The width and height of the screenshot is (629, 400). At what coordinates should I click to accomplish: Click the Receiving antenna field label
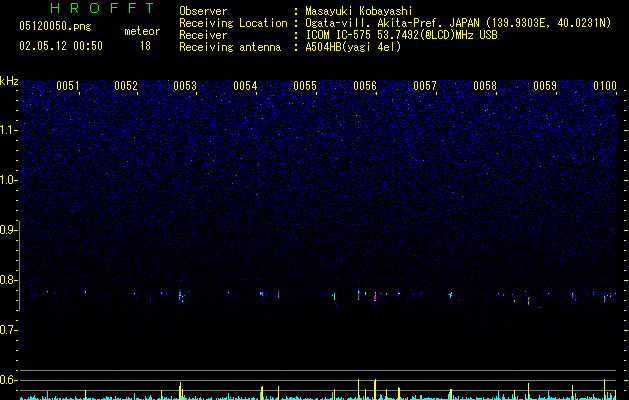point(230,47)
